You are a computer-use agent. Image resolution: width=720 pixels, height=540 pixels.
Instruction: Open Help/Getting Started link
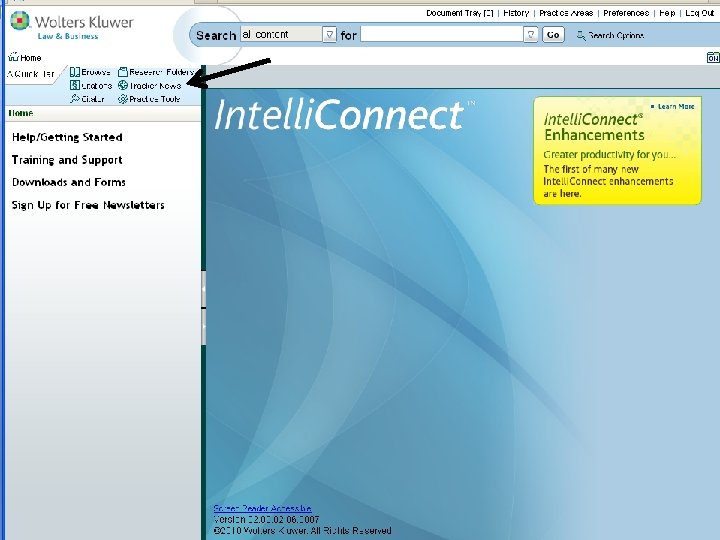[67, 137]
